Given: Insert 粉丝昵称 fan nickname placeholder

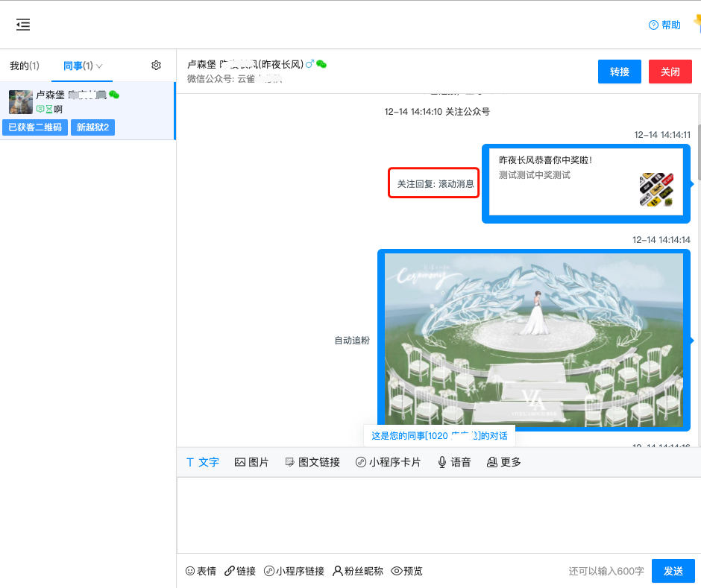Looking at the screenshot, I should 353,571.
